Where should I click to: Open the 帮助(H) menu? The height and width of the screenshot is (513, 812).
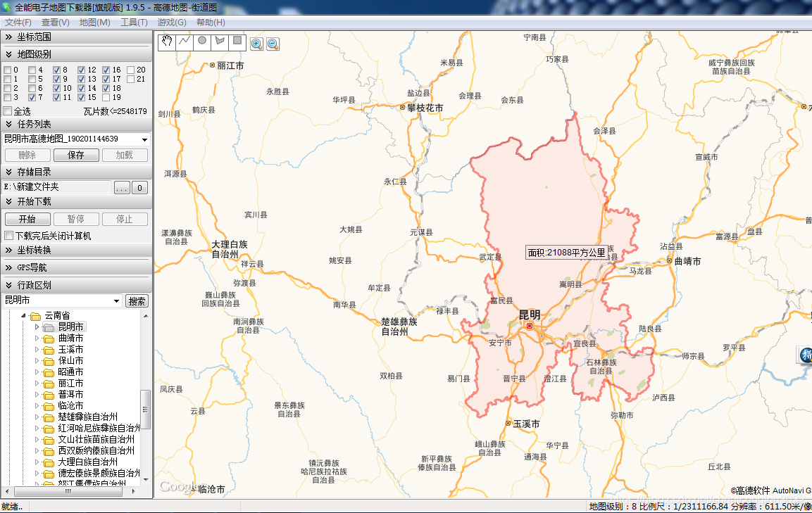(x=211, y=23)
